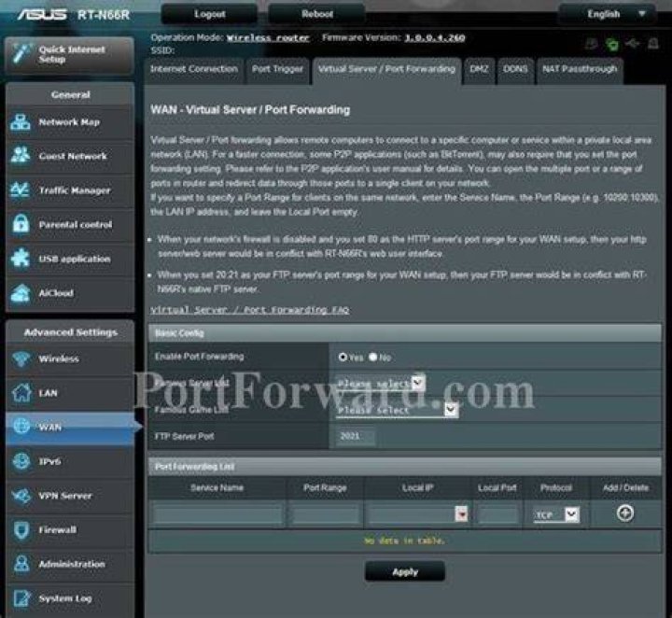Click the Service Name input field

pos(217,513)
